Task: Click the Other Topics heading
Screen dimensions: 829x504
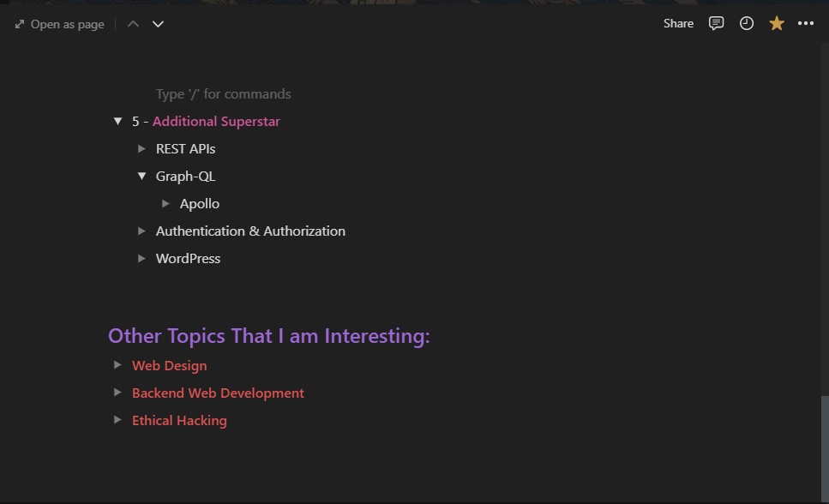Action: 269,336
